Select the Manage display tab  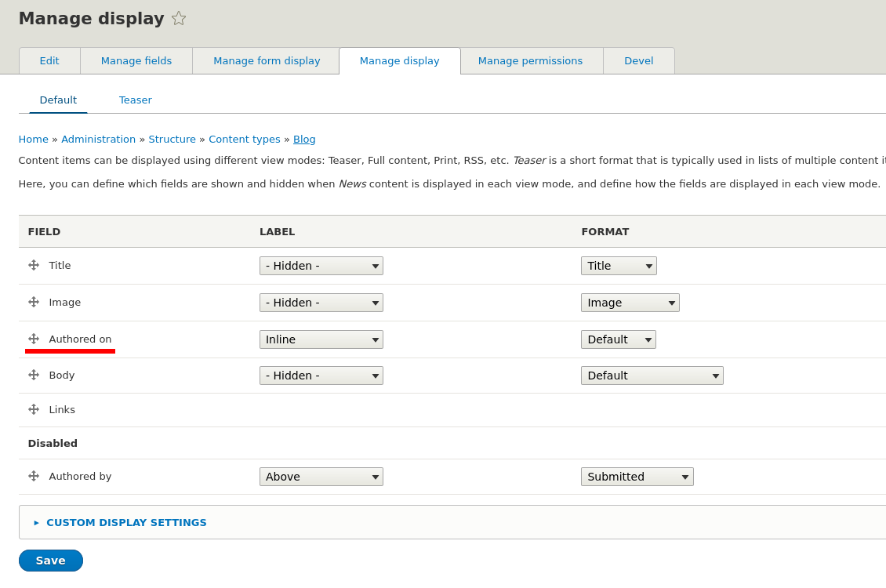click(x=400, y=60)
